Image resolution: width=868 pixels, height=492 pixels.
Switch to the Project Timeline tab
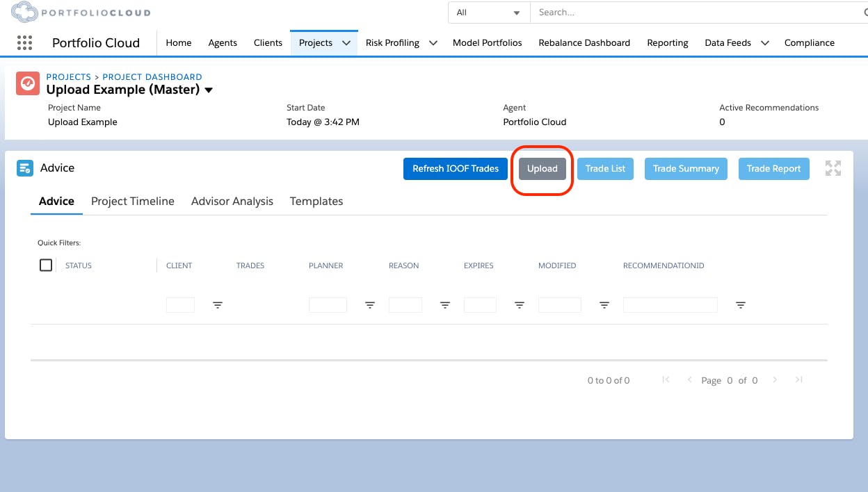tap(133, 201)
